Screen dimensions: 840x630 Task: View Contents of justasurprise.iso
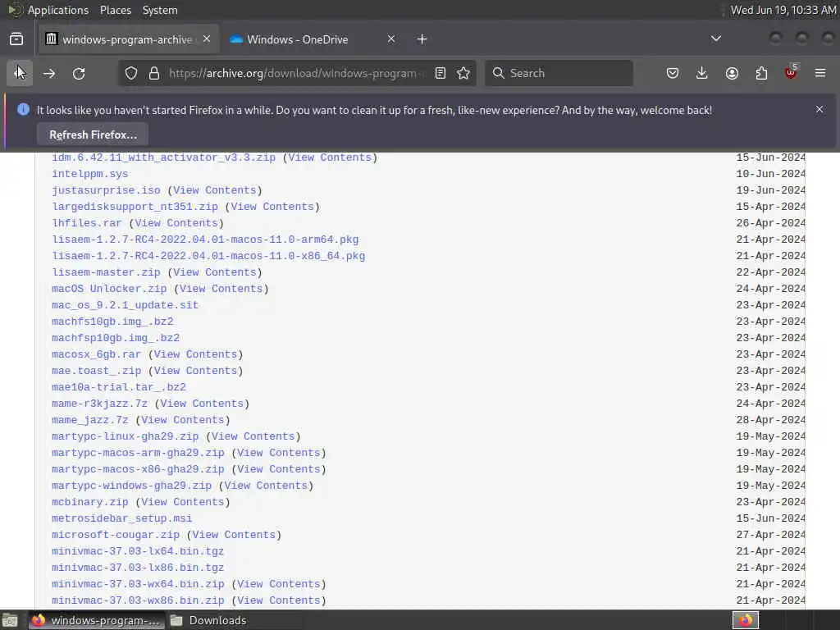[x=214, y=190]
